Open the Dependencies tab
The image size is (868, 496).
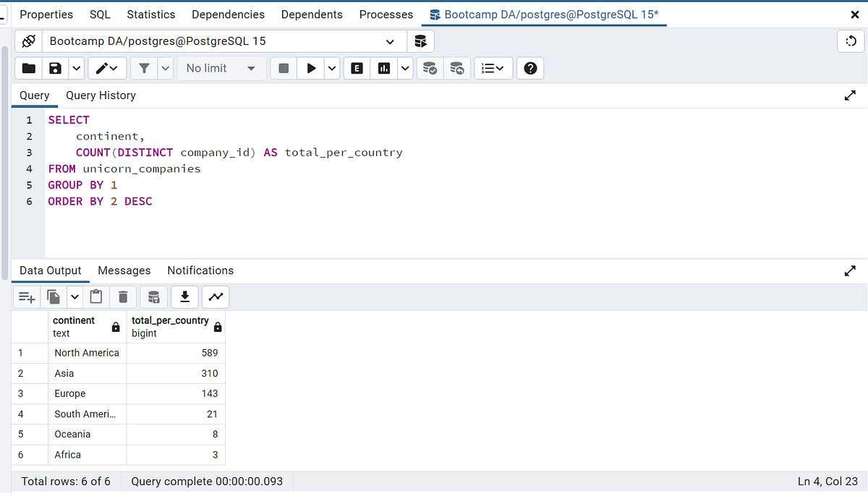[228, 14]
